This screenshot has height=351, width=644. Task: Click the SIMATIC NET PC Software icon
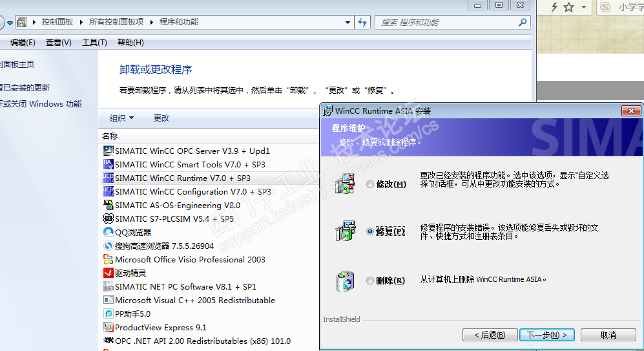click(108, 286)
